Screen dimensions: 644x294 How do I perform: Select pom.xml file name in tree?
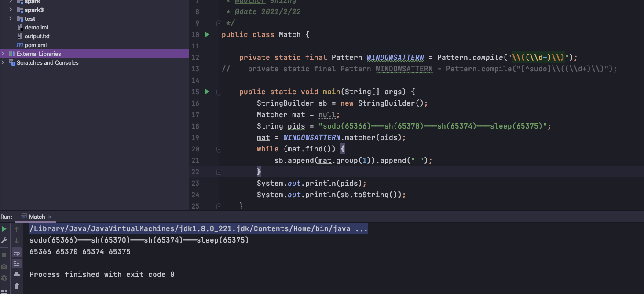point(36,45)
